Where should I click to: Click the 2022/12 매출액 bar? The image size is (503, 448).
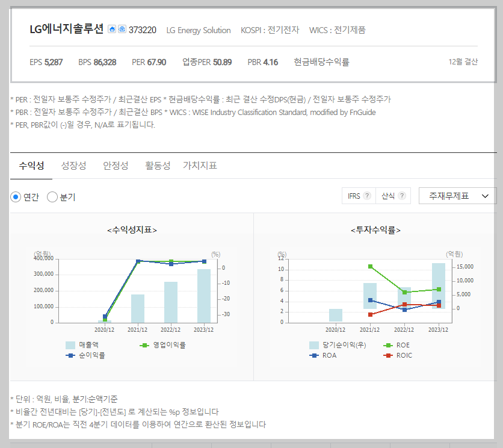pos(171,302)
